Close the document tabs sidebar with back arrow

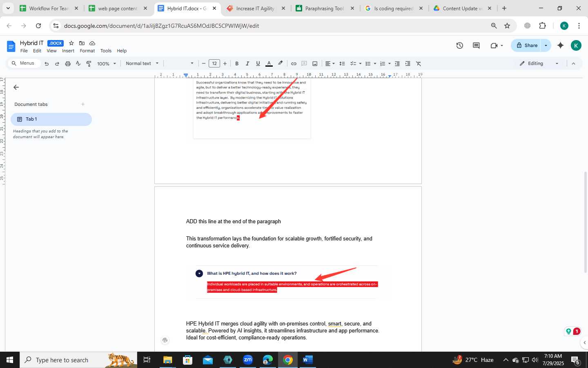(x=16, y=87)
